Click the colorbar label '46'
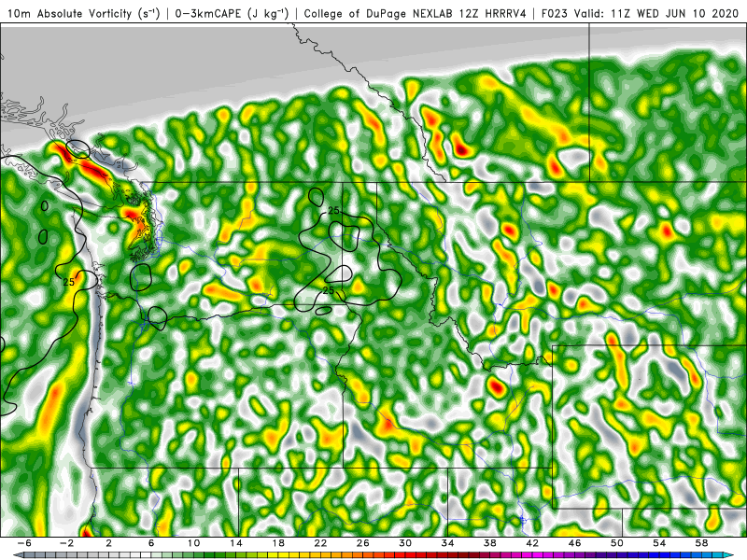Viewport: 747px width, 560px height. tap(574, 543)
